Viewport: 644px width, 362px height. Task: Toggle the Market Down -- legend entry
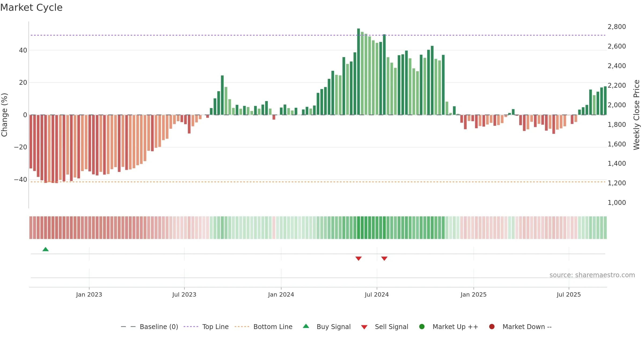(x=520, y=327)
